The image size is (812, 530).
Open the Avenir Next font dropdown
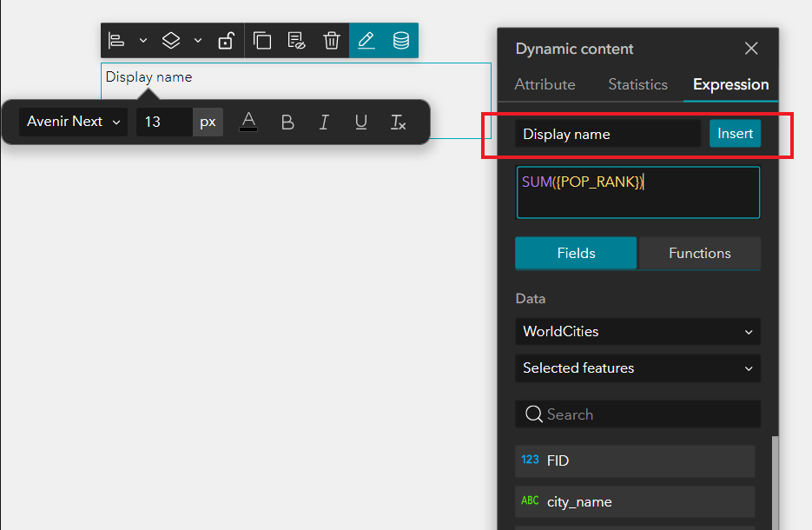pyautogui.click(x=73, y=122)
